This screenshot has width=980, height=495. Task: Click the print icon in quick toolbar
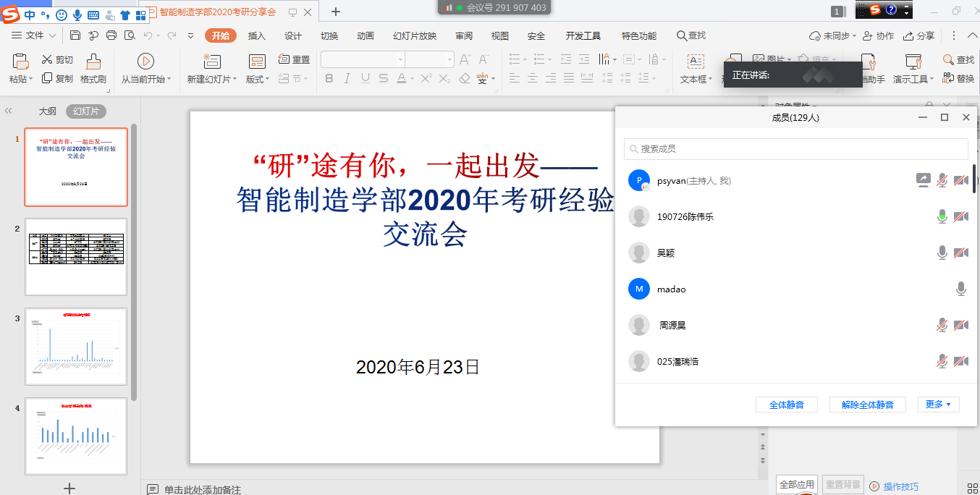tap(111, 35)
